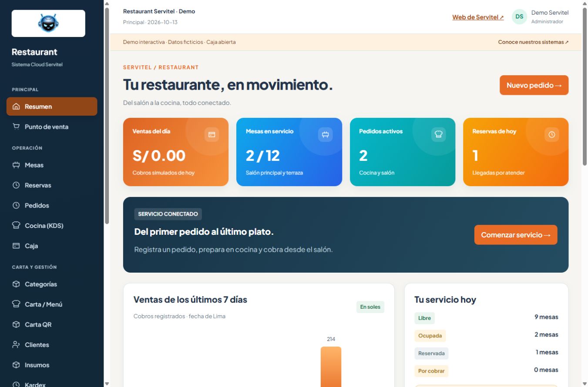This screenshot has height=387, width=588.
Task: Click the clock icon on Reservas de hoy card
Action: point(552,135)
